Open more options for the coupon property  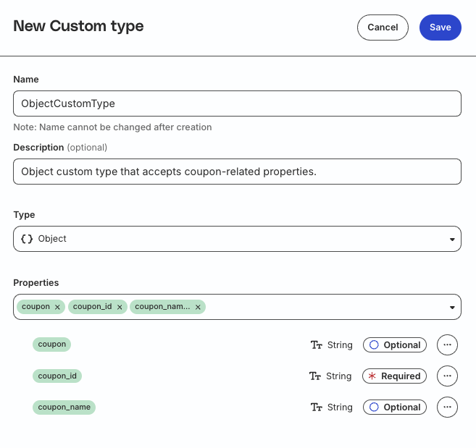pos(447,345)
